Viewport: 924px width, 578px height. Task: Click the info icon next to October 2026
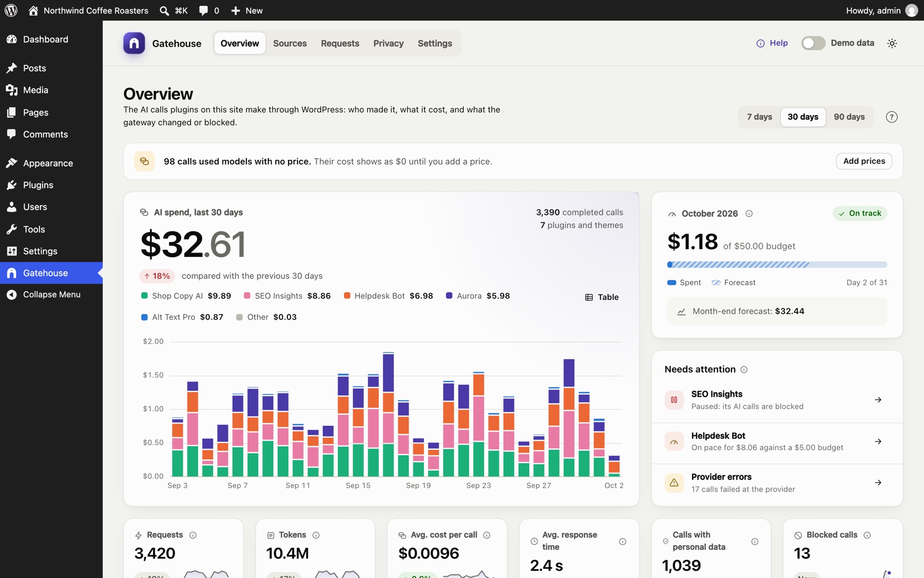click(749, 213)
